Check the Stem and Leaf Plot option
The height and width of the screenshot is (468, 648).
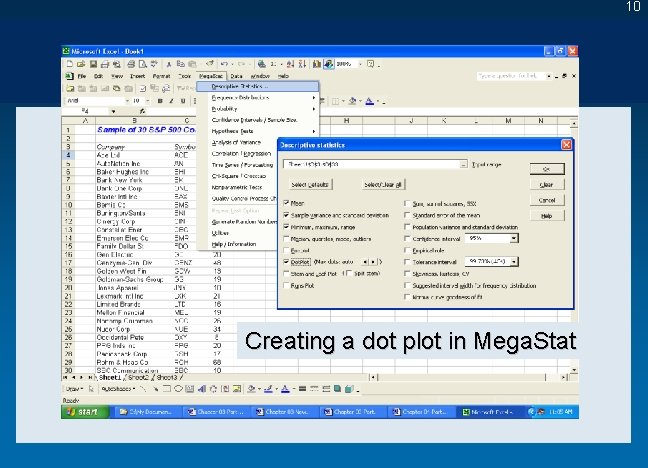286,273
